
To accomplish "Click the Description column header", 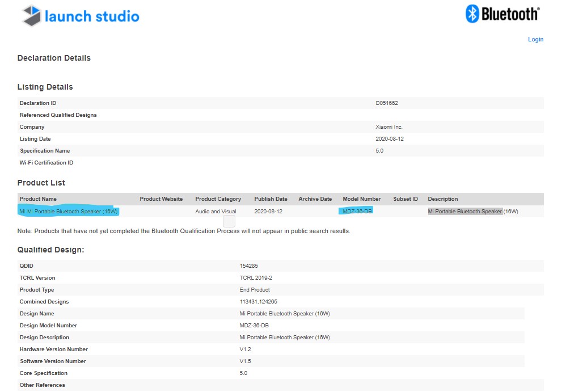I will click(442, 199).
